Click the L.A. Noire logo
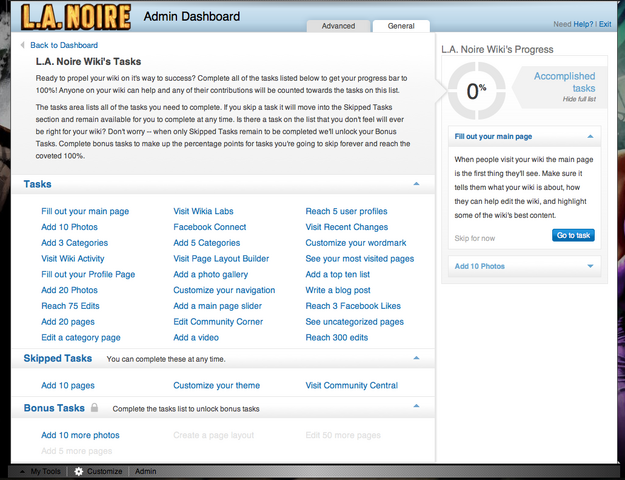Viewport: 625px width, 480px height. tap(76, 17)
